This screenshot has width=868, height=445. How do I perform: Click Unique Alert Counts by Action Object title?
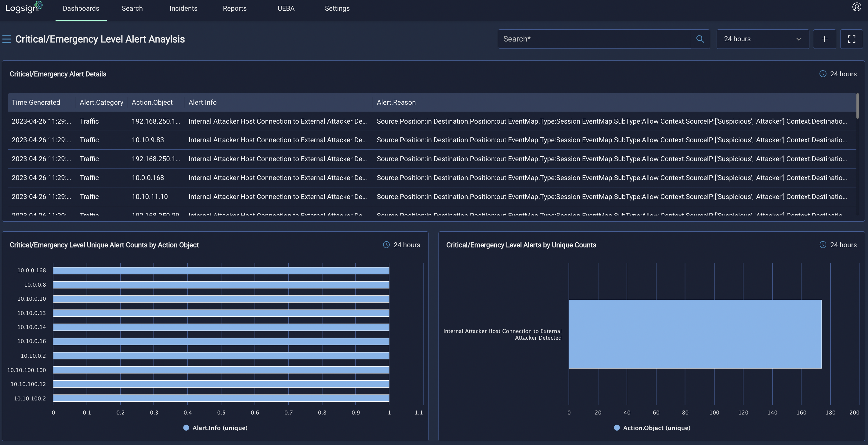click(x=104, y=245)
